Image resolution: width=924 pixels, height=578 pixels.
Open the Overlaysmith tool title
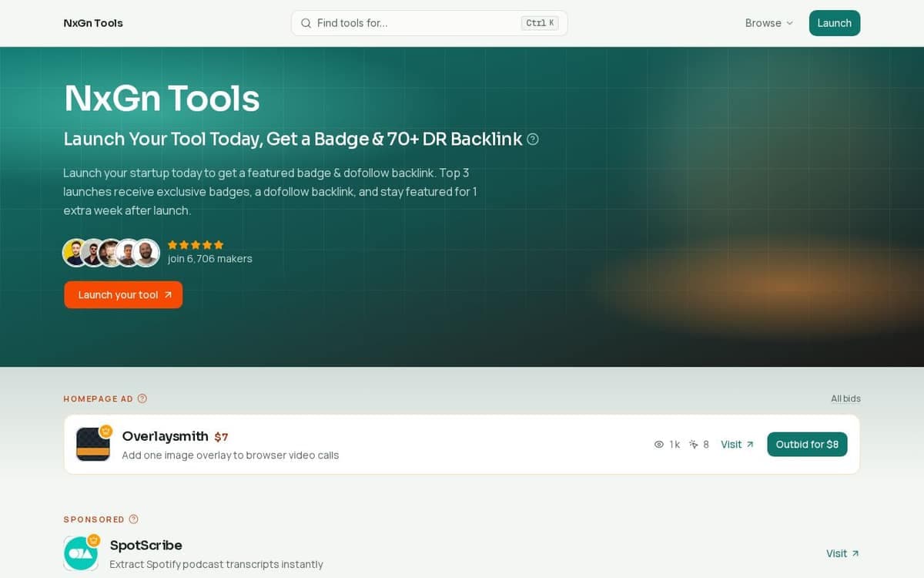pyautogui.click(x=166, y=436)
